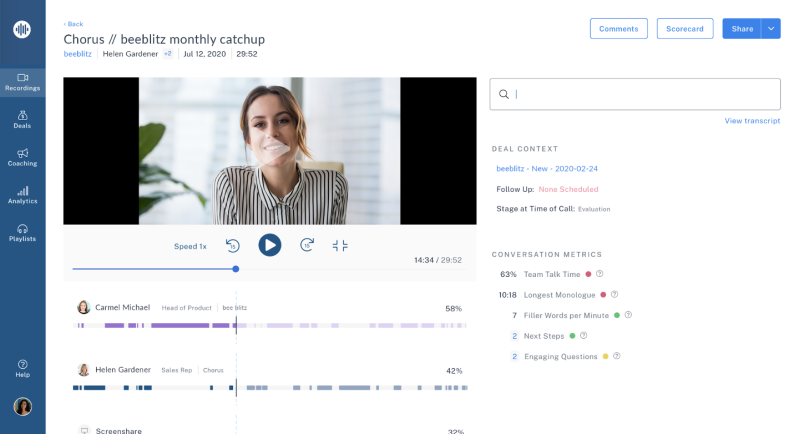Open Analytics from the sidebar
Screen dimensions: 799x434
click(x=22, y=195)
